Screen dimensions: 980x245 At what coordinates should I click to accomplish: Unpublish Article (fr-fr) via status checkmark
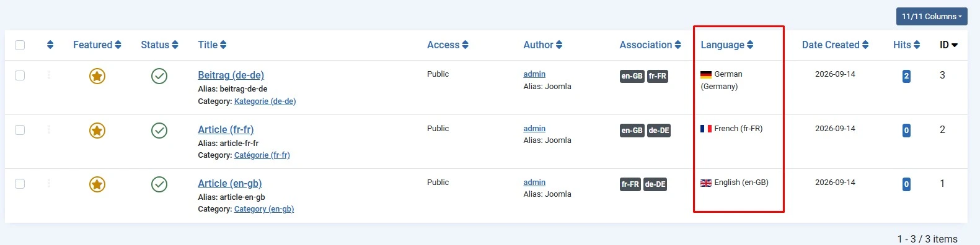159,131
